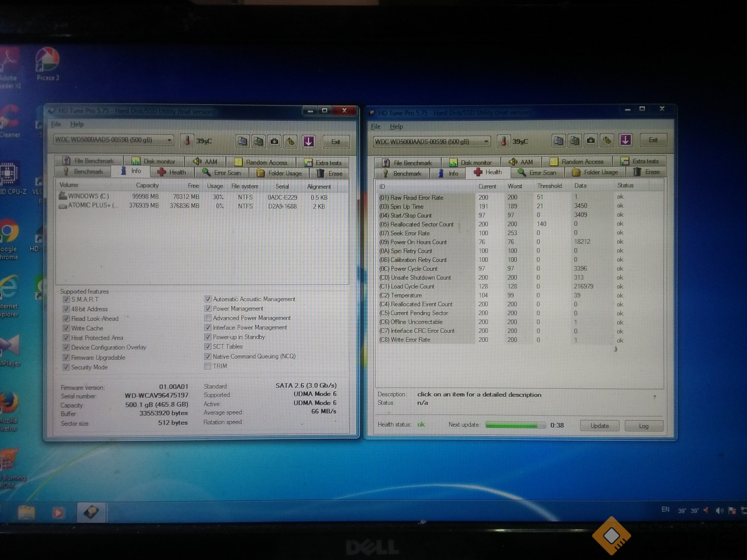Click the purple download arrow icon in right window
747x560 pixels.
[626, 140]
